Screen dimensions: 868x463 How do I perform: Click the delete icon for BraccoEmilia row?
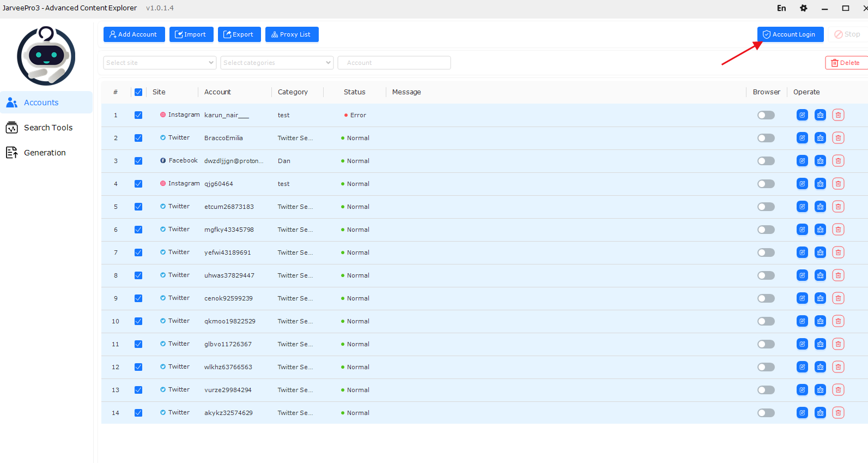coord(838,138)
